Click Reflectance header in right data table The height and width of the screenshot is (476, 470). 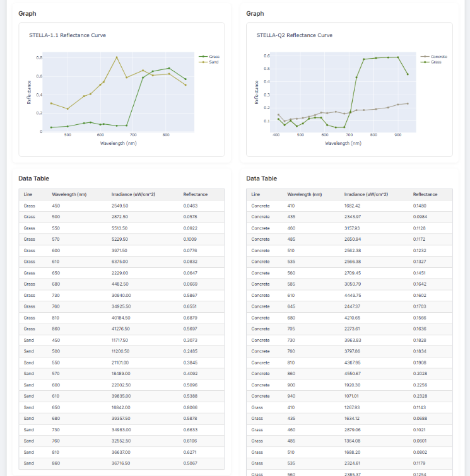(425, 194)
